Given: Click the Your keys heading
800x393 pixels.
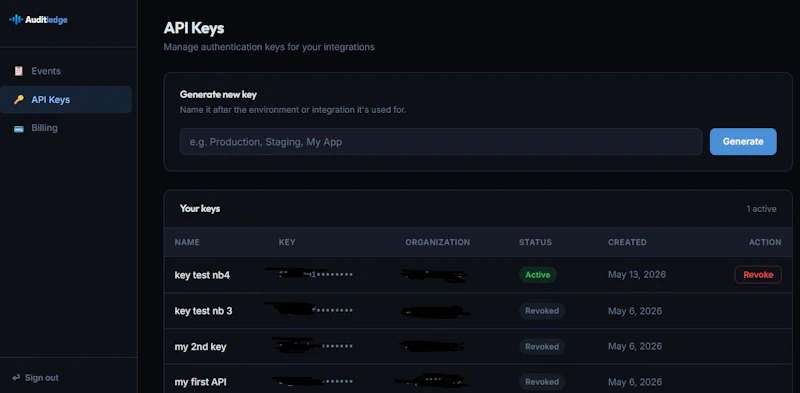Looking at the screenshot, I should [200, 209].
